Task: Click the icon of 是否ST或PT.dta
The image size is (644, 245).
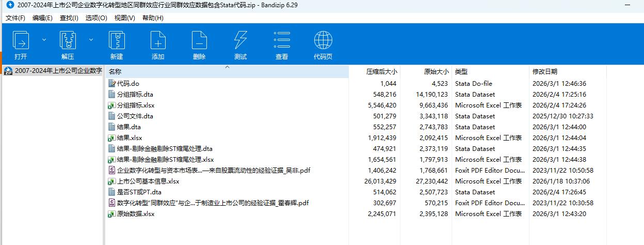Action: [112, 192]
